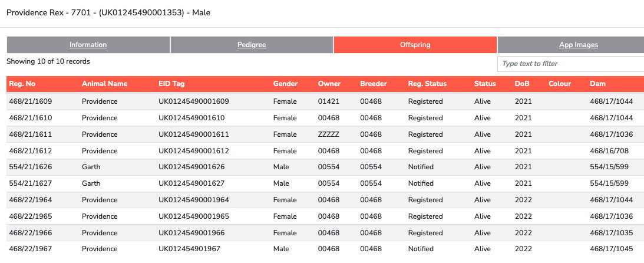Click dam 468/16/708 cell

[609, 151]
